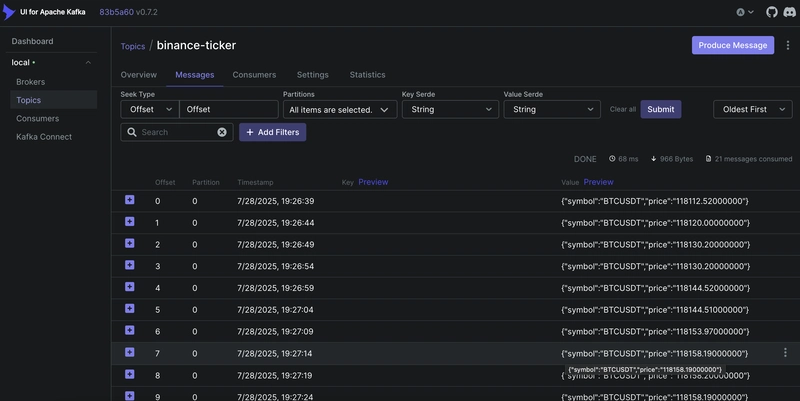This screenshot has height=401, width=800.
Task: Click value with price 118120.00000000
Action: click(x=655, y=223)
